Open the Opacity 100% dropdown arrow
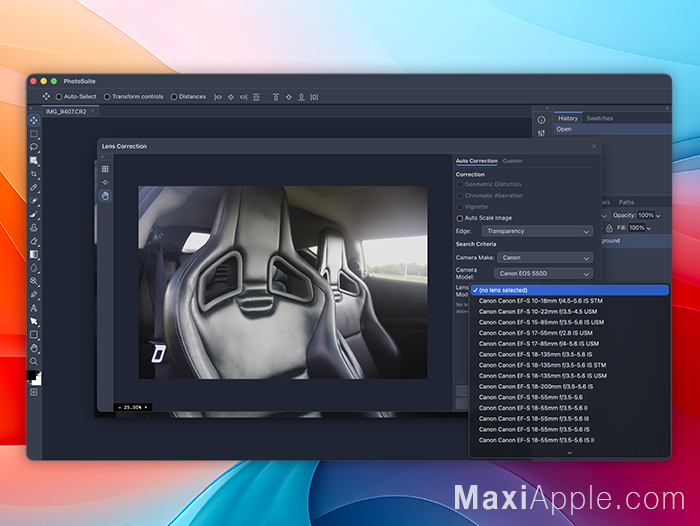This screenshot has height=526, width=700. click(658, 216)
